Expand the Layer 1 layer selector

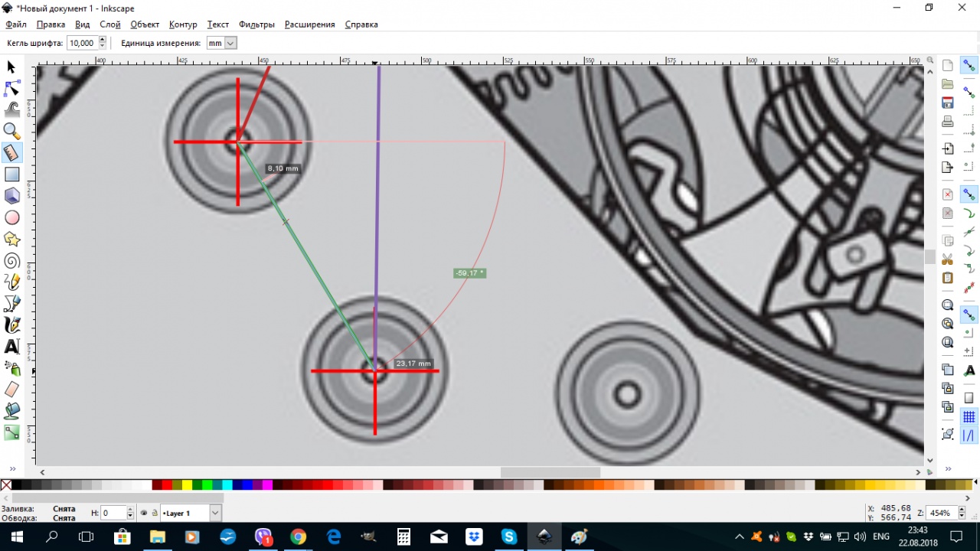tap(215, 514)
